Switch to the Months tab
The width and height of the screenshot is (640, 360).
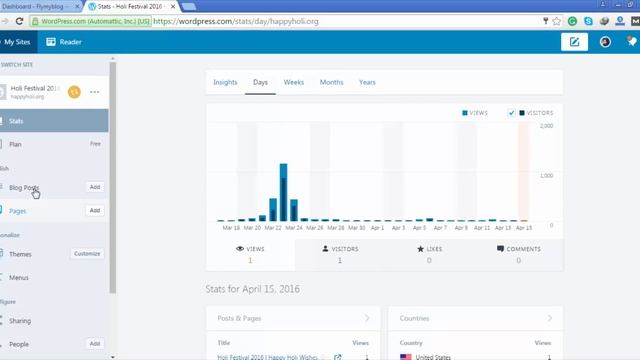click(x=331, y=82)
